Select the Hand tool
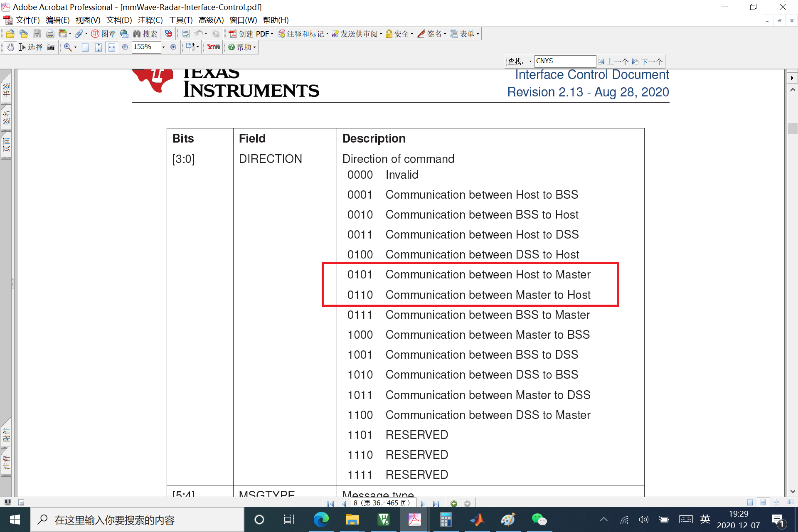Viewport: 798px width, 532px height. tap(11, 47)
